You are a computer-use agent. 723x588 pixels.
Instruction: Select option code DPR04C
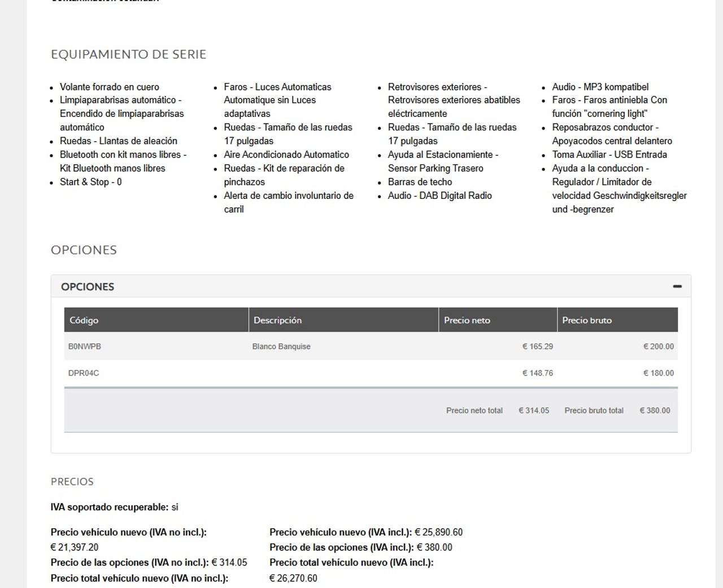tap(84, 373)
